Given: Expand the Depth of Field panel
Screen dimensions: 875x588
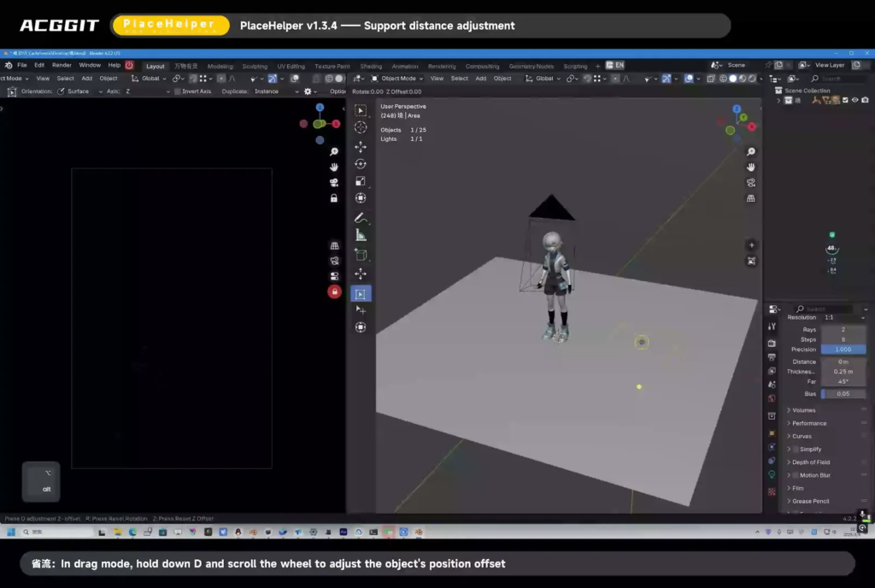Looking at the screenshot, I should [x=811, y=462].
